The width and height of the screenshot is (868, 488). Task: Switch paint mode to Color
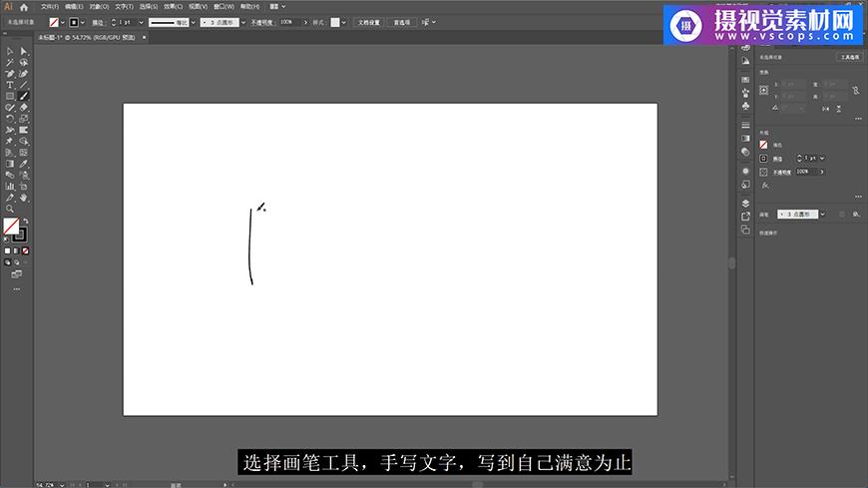pos(7,250)
